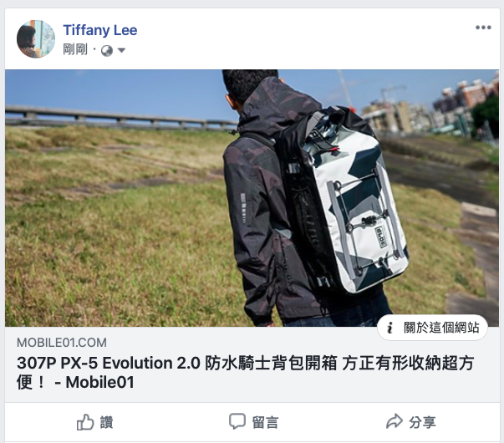Image resolution: width=504 pixels, height=443 pixels.
Task: Open the three-dot post options menu
Action: pos(483,28)
